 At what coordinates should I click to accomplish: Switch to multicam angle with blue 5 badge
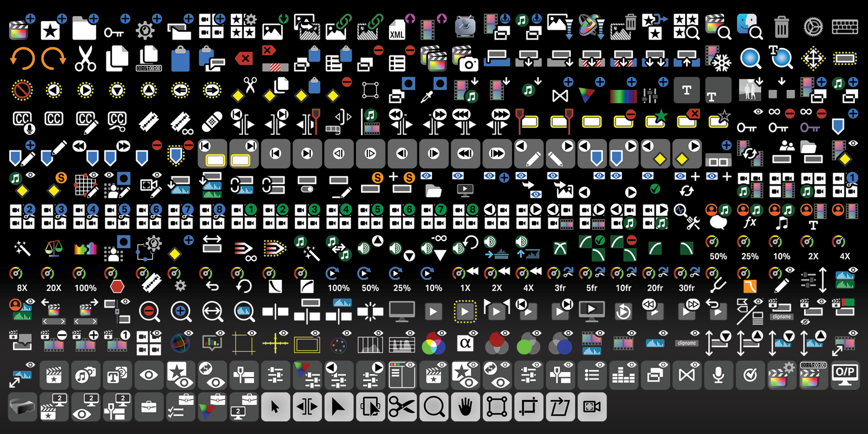(x=117, y=216)
